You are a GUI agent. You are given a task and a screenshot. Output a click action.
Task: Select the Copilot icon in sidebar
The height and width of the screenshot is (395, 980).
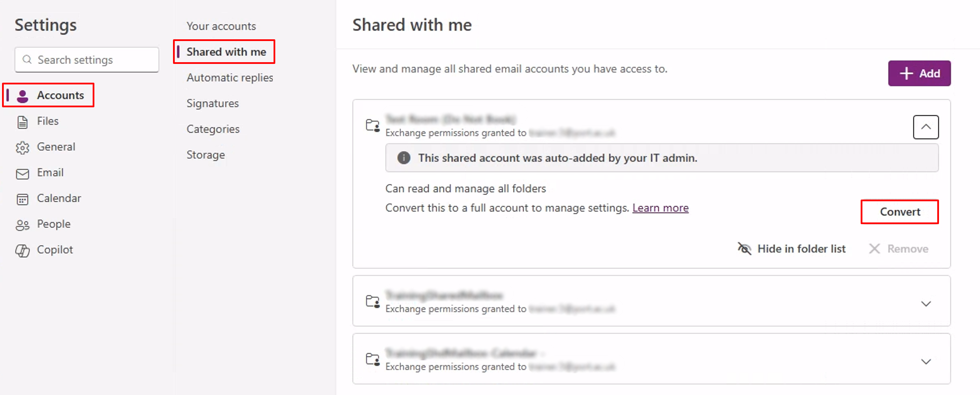tap(22, 250)
